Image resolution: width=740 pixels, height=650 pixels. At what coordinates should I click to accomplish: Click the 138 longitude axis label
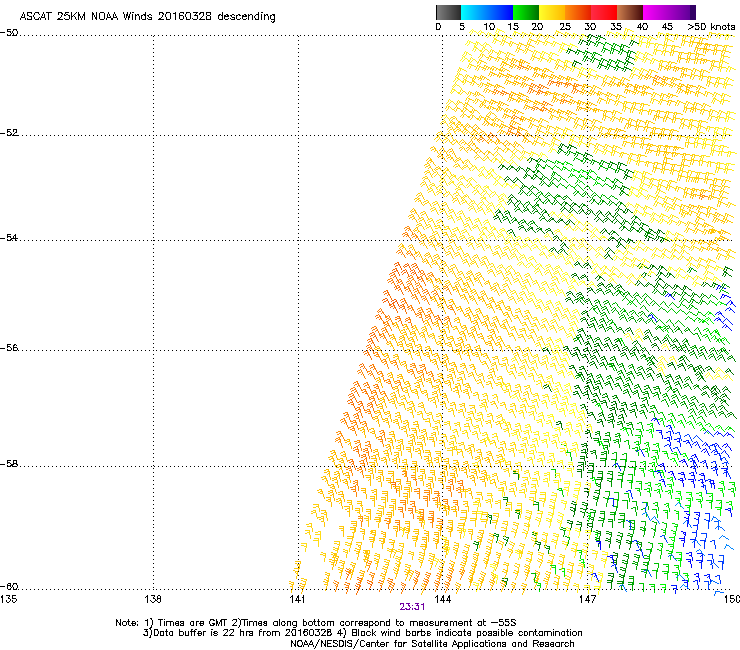pos(152,599)
